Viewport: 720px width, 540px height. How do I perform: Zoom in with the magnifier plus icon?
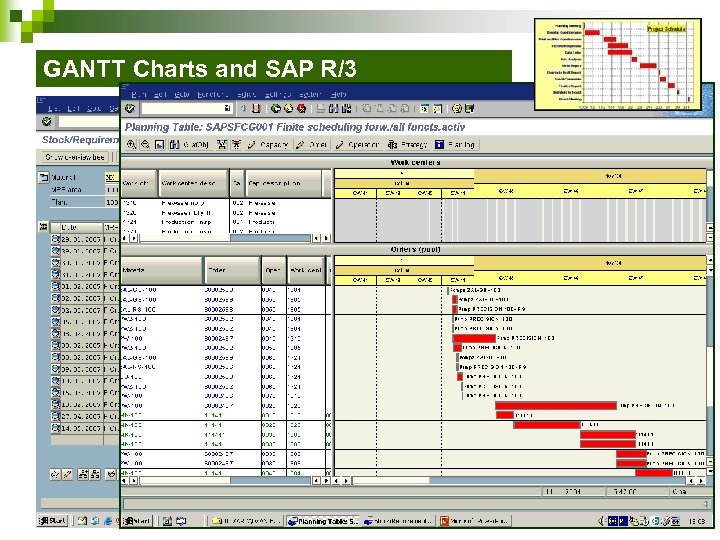tap(131, 145)
